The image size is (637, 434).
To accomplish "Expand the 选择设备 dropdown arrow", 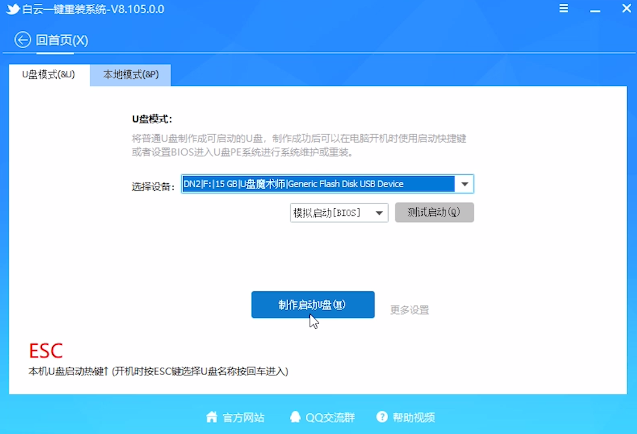I will tap(464, 184).
